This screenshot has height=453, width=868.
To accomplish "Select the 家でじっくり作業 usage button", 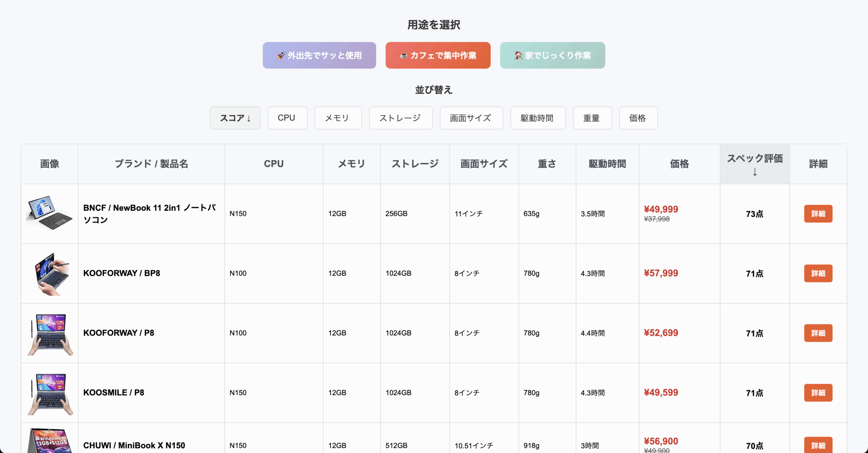I will coord(552,55).
